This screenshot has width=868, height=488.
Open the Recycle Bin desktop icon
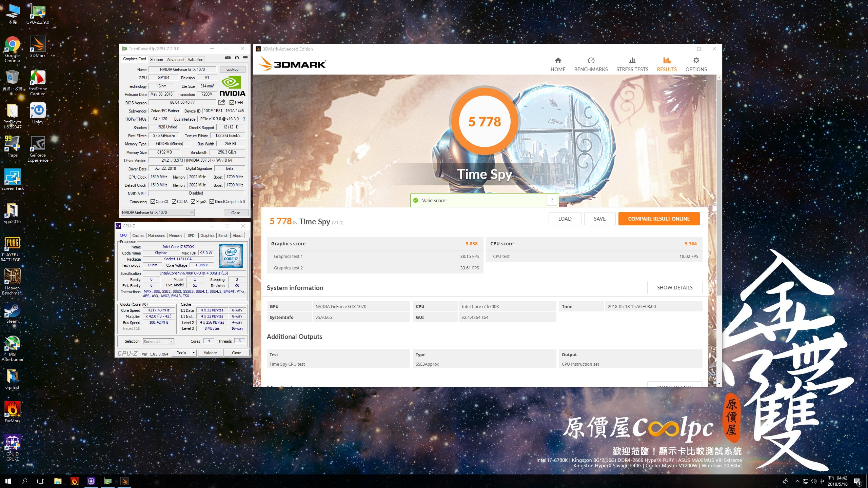[x=12, y=80]
